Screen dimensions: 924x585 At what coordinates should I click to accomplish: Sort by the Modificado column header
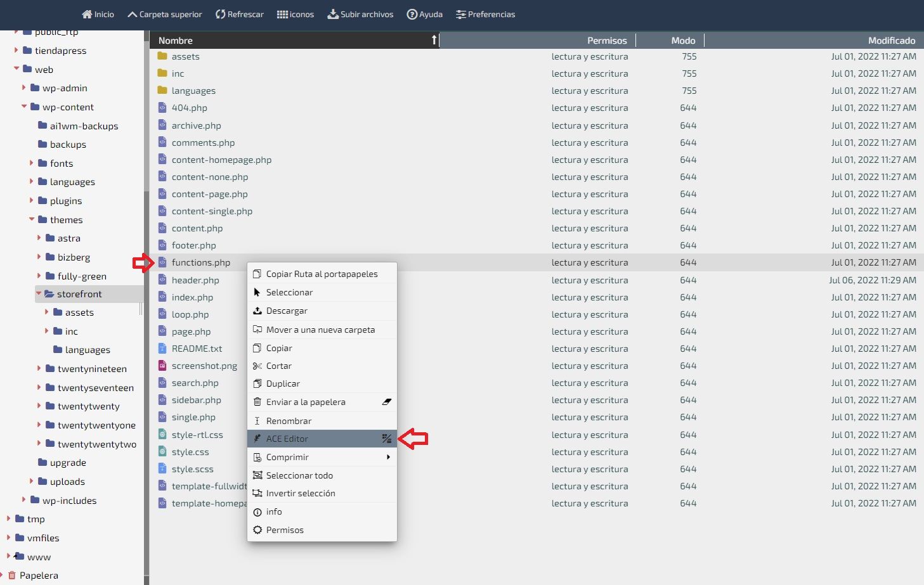point(814,40)
